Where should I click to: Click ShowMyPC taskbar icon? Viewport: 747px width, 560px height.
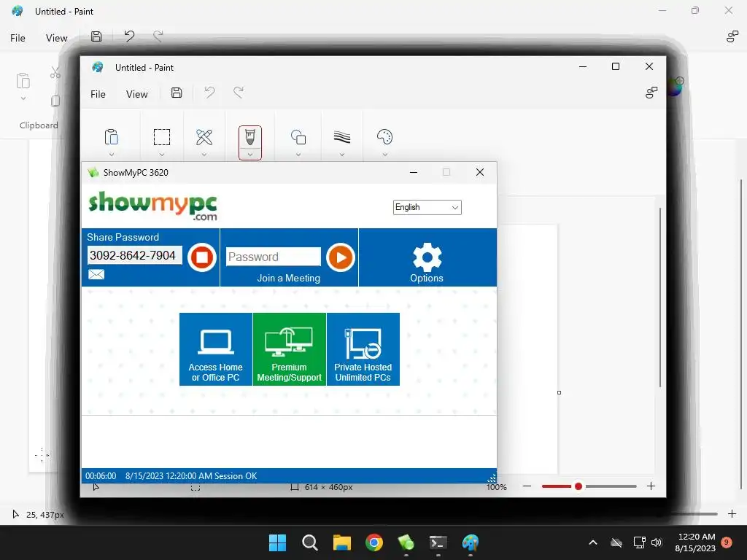click(x=406, y=542)
